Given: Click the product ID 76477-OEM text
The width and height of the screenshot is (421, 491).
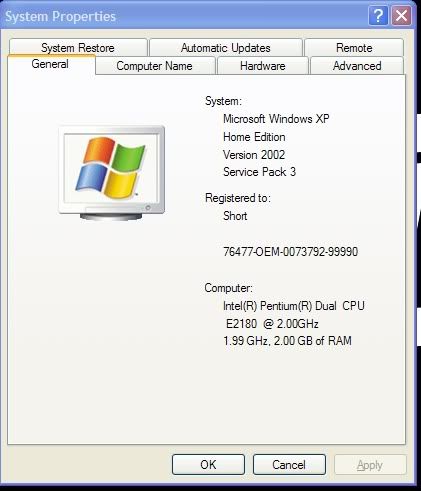Looking at the screenshot, I should tap(291, 251).
